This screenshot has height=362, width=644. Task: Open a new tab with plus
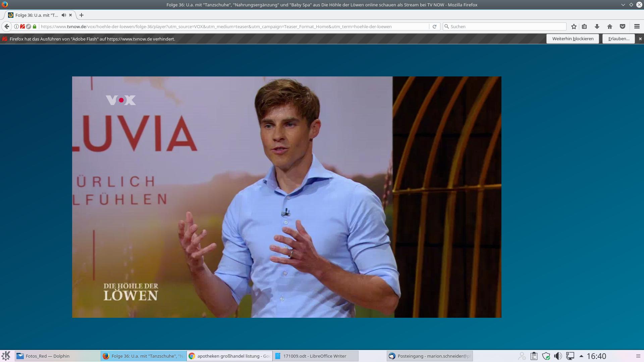tap(82, 15)
